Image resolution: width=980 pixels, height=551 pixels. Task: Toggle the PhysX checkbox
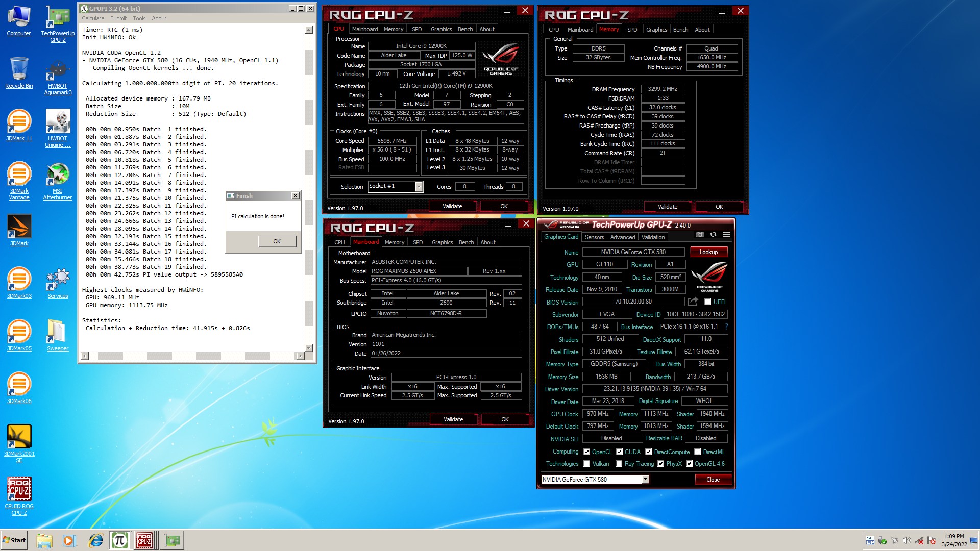tap(660, 464)
